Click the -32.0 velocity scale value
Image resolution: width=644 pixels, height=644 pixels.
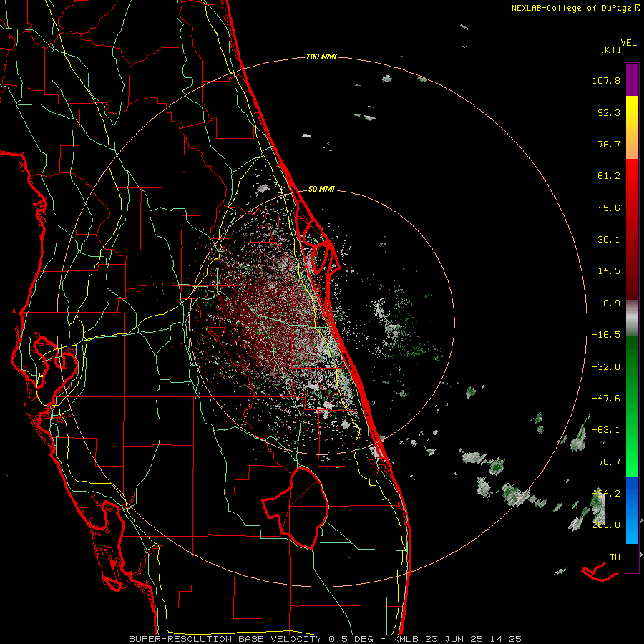[606, 367]
